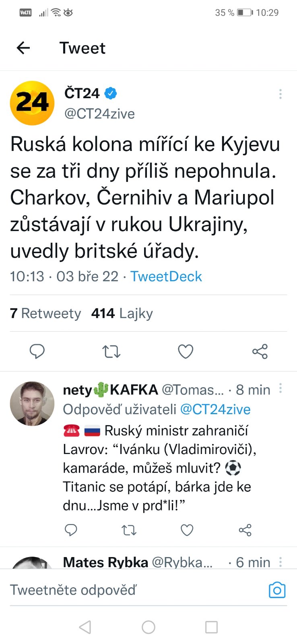Like the ČT24 tweet
Screen dimensions: 297x644
point(186,351)
